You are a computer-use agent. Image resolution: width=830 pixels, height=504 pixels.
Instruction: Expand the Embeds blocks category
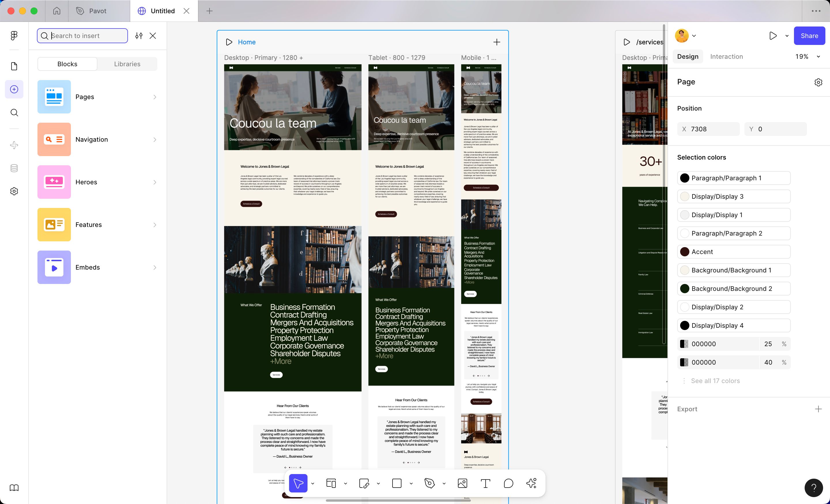(97, 267)
